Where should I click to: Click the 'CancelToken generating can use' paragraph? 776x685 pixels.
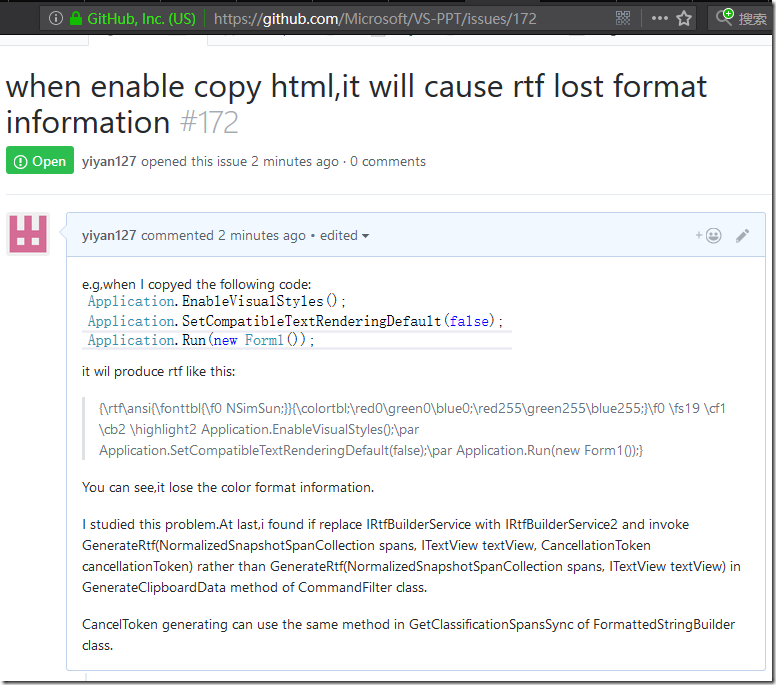coord(408,635)
